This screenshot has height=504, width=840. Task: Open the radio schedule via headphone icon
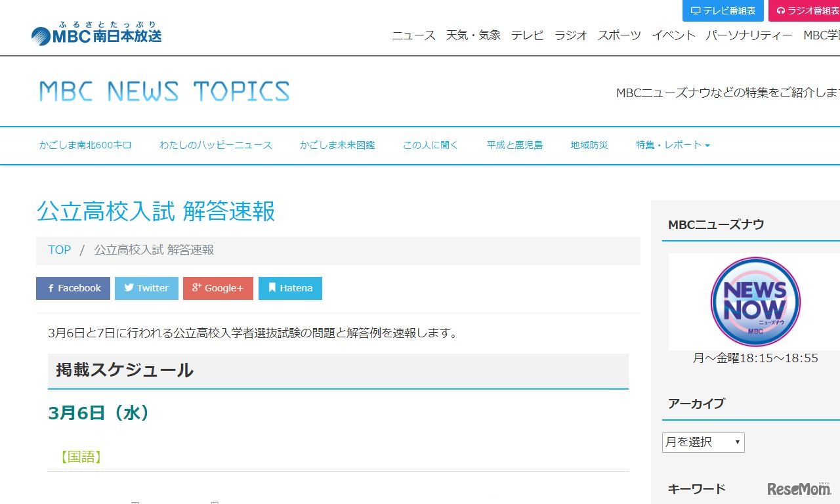pos(782,10)
